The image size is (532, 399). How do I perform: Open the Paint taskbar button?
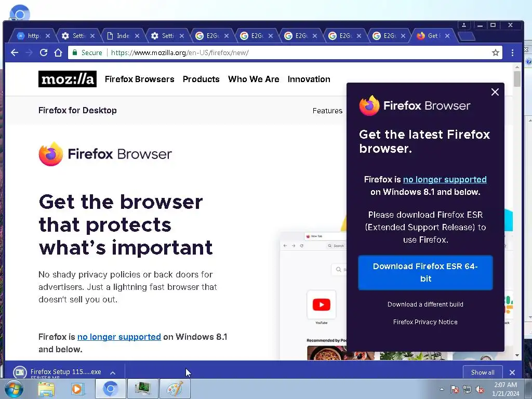tap(175, 389)
